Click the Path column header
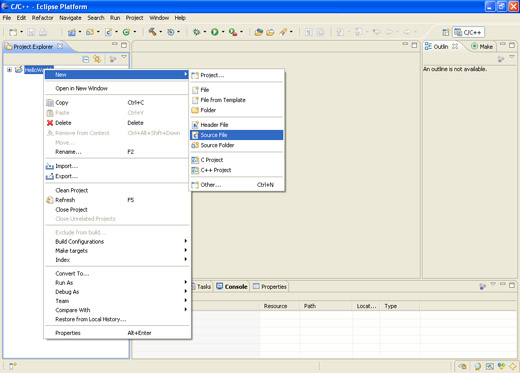This screenshot has width=520, height=373. pos(326,306)
